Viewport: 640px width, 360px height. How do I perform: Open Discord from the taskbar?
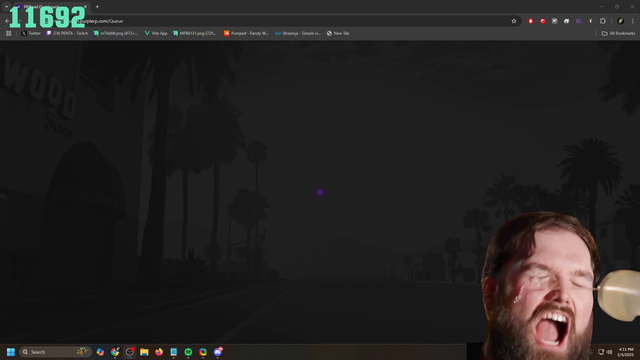(218, 352)
